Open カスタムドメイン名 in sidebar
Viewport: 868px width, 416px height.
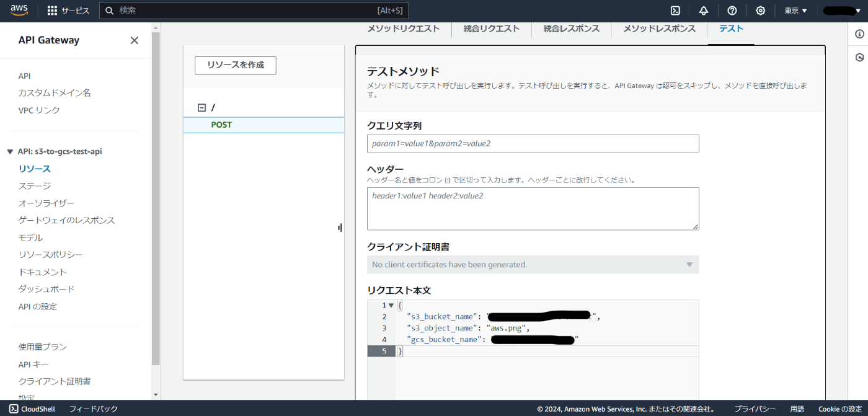(55, 93)
